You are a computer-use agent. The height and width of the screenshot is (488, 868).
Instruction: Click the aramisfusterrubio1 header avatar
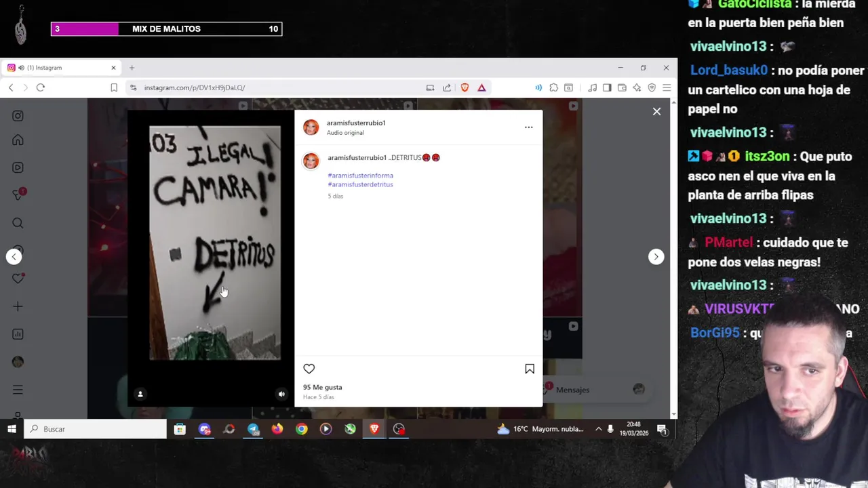pyautogui.click(x=311, y=127)
